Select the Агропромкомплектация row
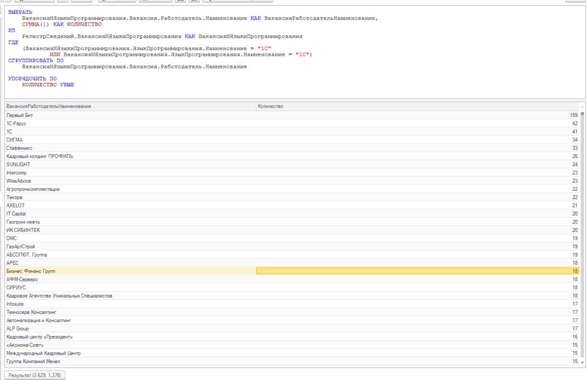 [292, 189]
